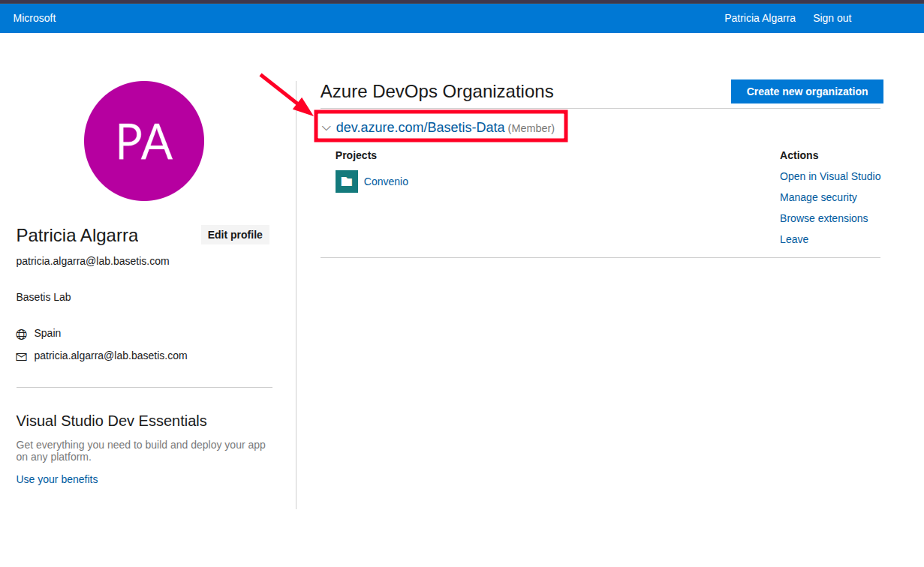Viewport: 924px width, 567px height.
Task: Click the teal Convenio project folder icon
Action: point(347,181)
